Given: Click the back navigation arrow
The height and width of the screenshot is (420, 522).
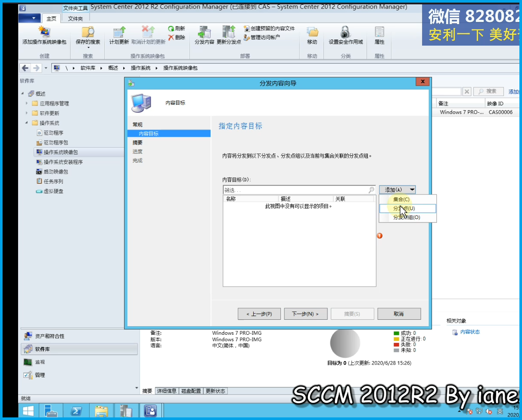Looking at the screenshot, I should pyautogui.click(x=25, y=68).
